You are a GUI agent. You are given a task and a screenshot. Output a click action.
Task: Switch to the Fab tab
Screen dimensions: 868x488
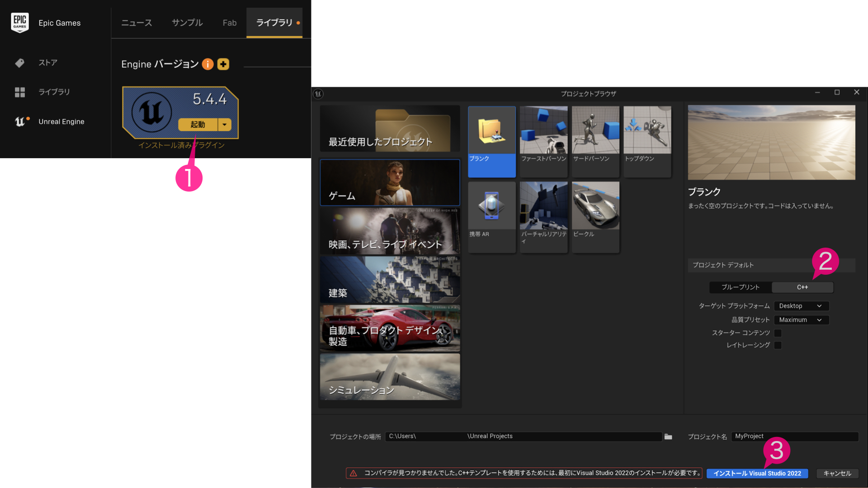[230, 23]
